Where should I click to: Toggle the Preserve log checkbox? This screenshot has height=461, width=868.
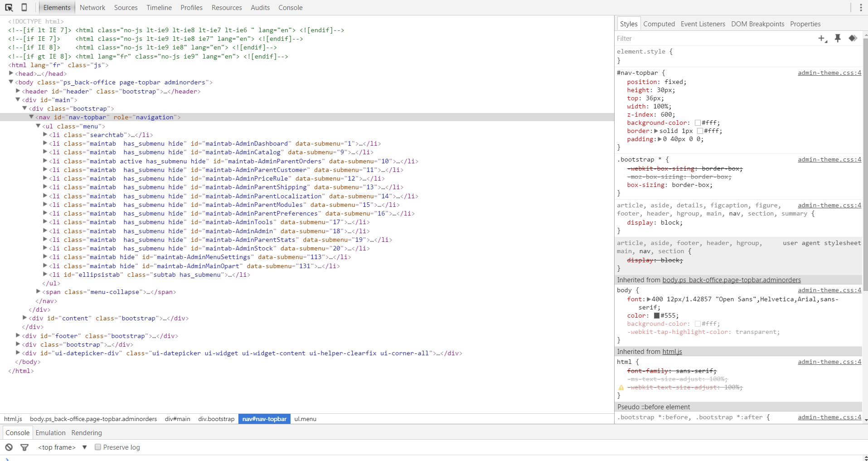coord(97,447)
